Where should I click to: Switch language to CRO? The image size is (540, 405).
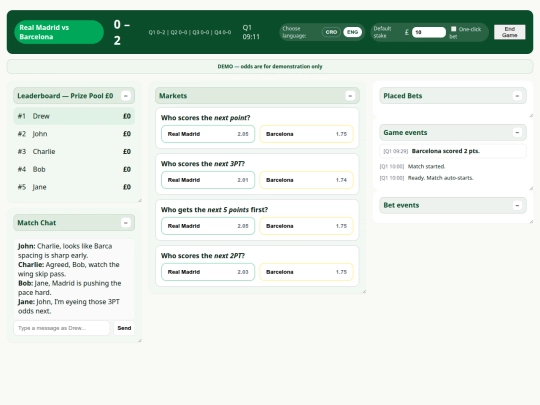(331, 32)
